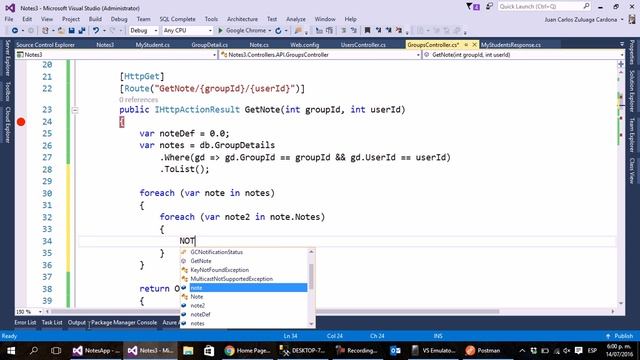
Task: Open the Output panel tab
Action: tap(77, 322)
